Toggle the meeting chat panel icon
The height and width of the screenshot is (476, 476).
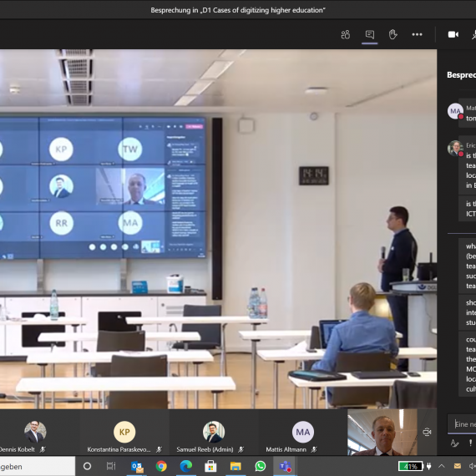(x=369, y=34)
